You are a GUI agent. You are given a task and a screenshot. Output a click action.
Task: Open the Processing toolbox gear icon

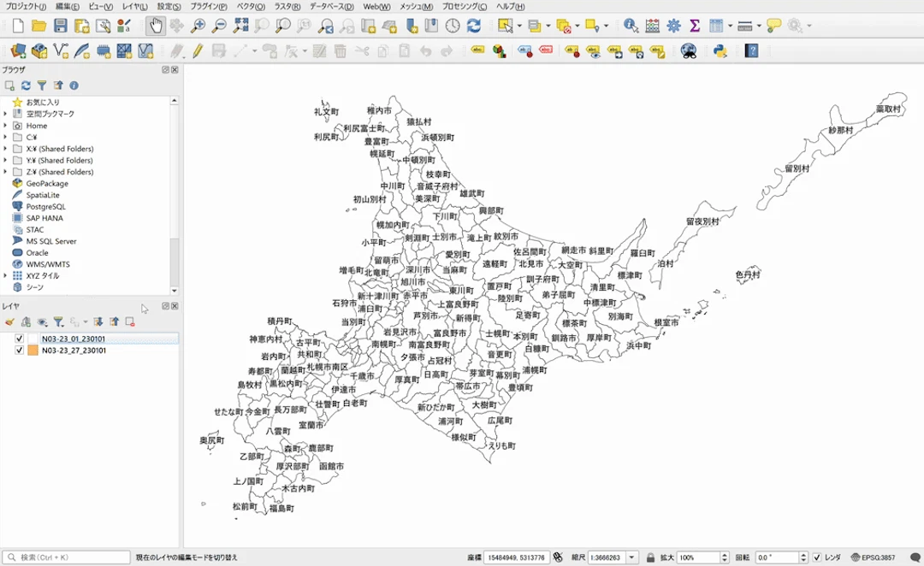(x=673, y=26)
